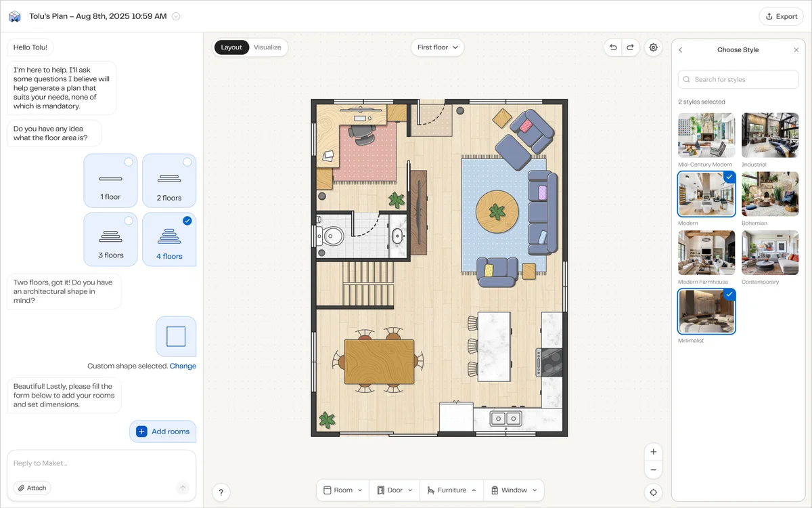Zoom out using the minus icon
The width and height of the screenshot is (812, 508).
tap(653, 469)
